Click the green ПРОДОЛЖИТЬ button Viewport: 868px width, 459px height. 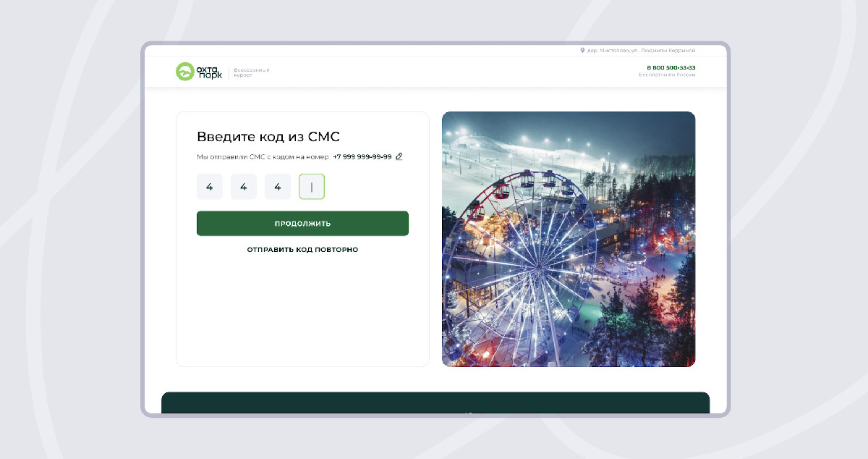click(x=302, y=224)
